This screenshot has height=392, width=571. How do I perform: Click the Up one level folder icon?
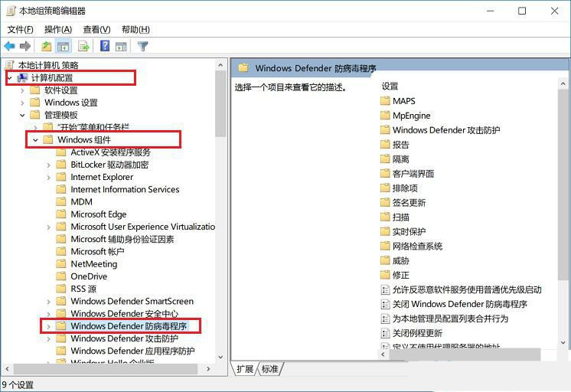click(x=46, y=46)
